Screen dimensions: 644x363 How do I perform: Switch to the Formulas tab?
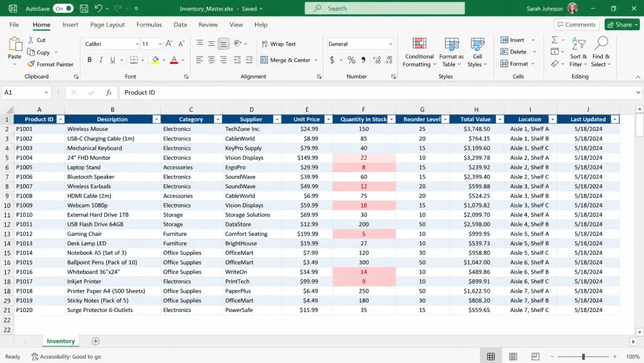tap(149, 25)
